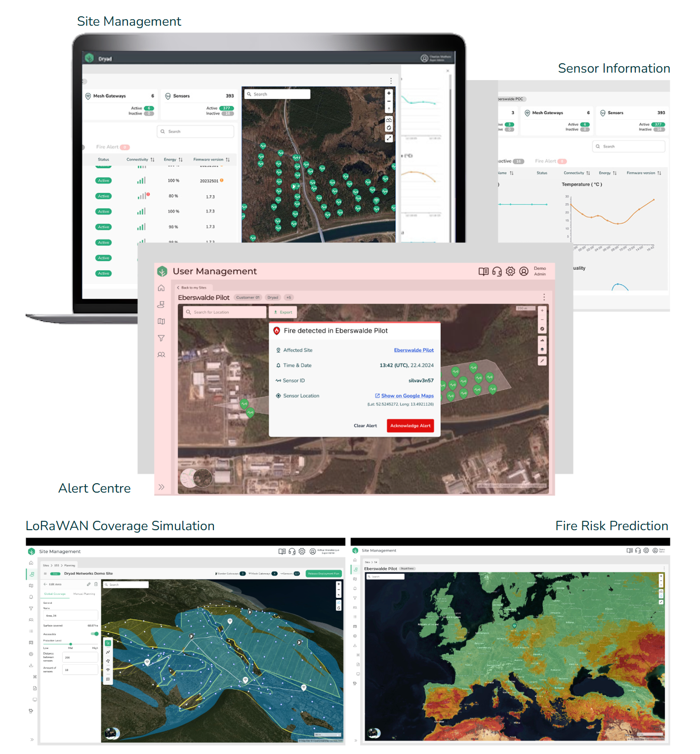Select the Global Coverage tab
The height and width of the screenshot is (754, 700).
coord(55,594)
